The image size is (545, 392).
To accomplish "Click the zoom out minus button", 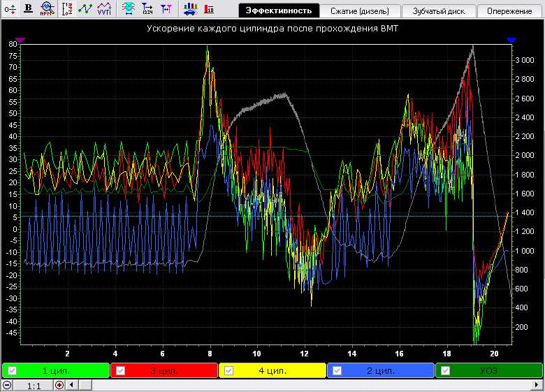I will coord(7,385).
